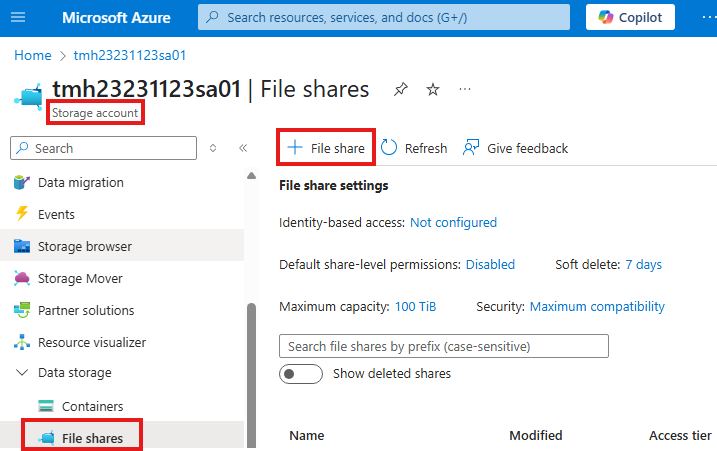Open Default share-level permissions Disabled link
This screenshot has width=717, height=451.
[490, 265]
